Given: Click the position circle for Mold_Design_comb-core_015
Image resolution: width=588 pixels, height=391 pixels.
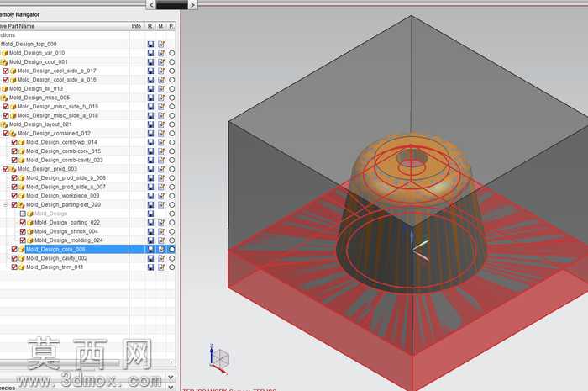Looking at the screenshot, I should (x=171, y=151).
